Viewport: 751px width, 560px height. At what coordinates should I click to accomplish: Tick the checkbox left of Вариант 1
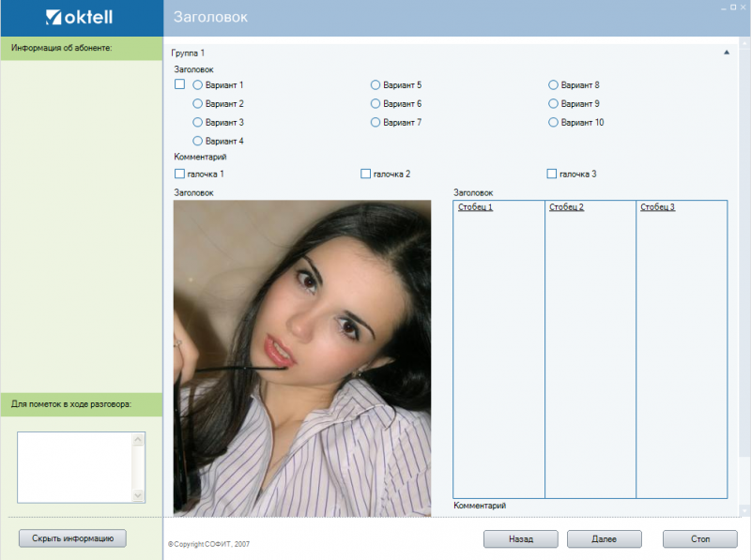[179, 84]
